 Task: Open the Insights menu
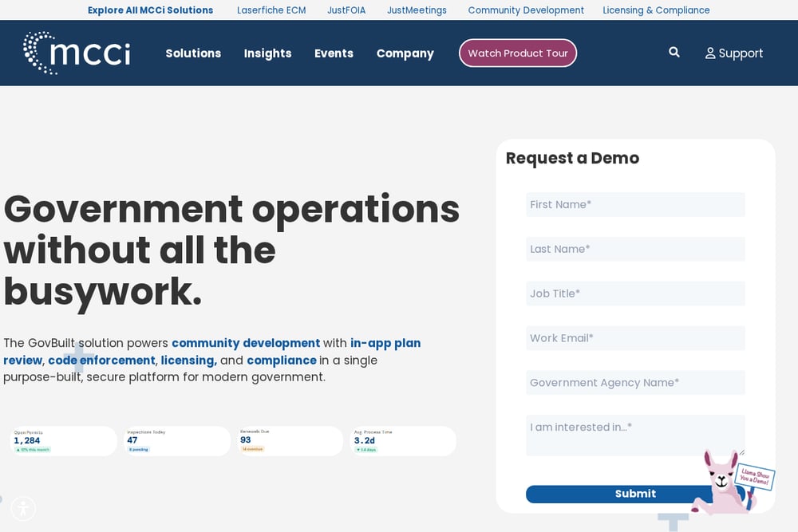pyautogui.click(x=267, y=53)
